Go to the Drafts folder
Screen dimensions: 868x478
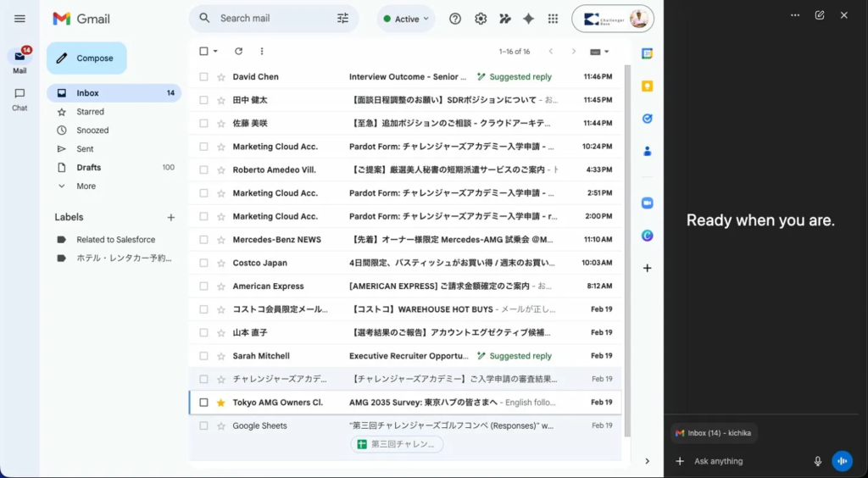click(x=88, y=168)
